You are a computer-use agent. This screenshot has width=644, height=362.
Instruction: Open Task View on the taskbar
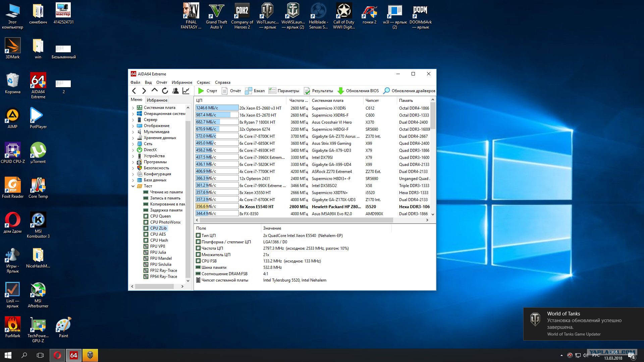pos(40,355)
